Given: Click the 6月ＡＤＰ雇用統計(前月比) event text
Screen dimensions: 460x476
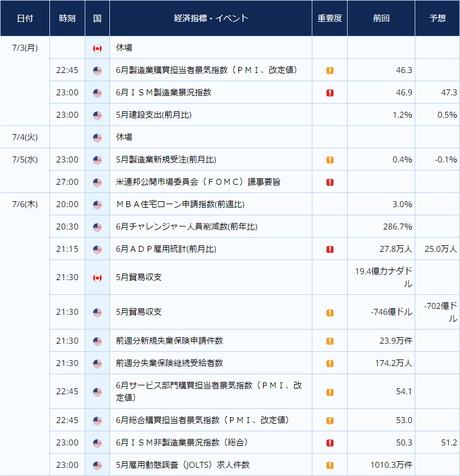Looking at the screenshot, I should (166, 249).
